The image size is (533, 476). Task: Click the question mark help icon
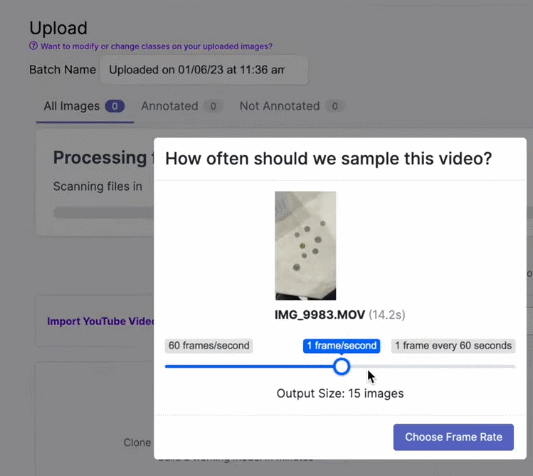pos(33,46)
